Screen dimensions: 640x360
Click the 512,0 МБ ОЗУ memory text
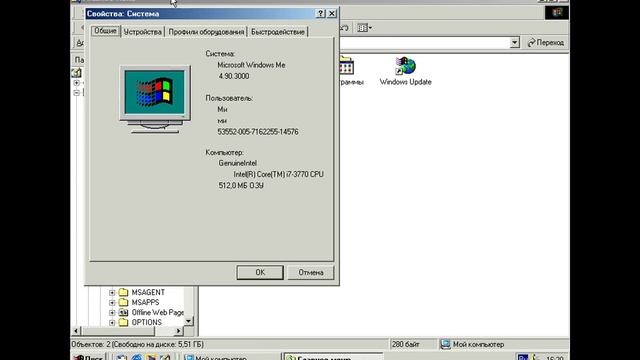[241, 186]
